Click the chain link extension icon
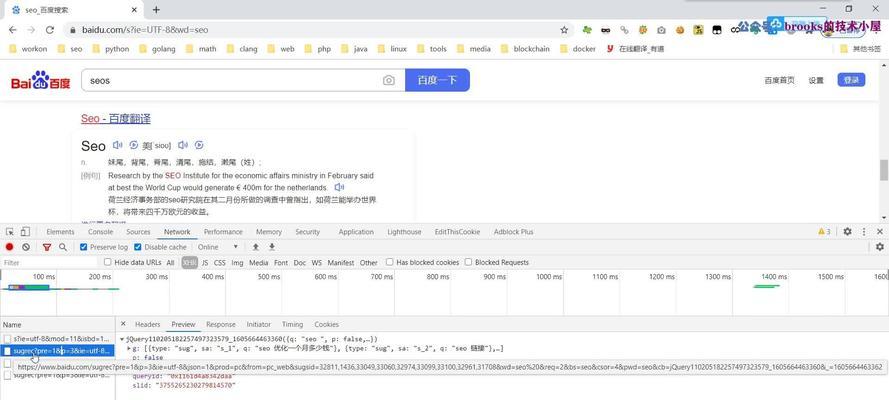The width and height of the screenshot is (889, 400). click(624, 30)
